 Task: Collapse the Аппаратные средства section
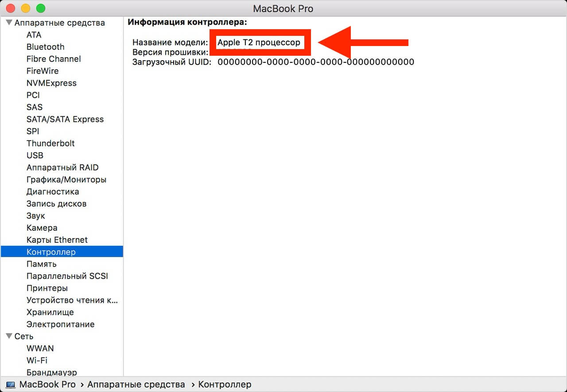9,22
